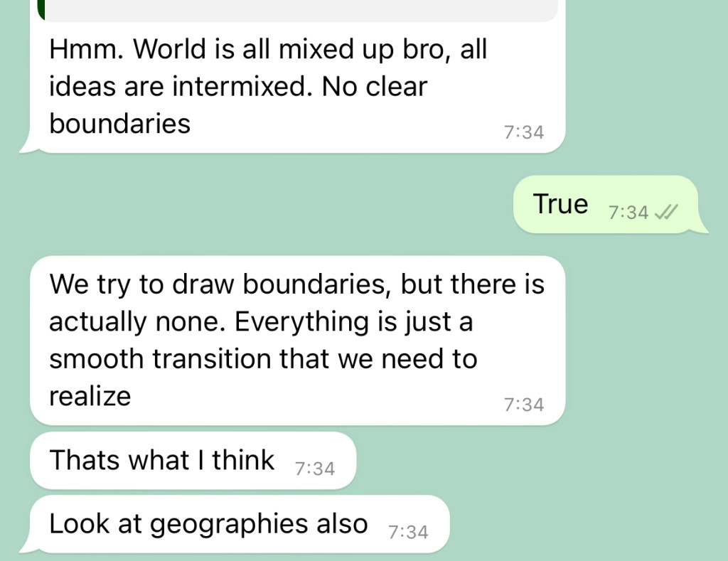Select the 'We try to draw boundaries' message

coord(297,340)
